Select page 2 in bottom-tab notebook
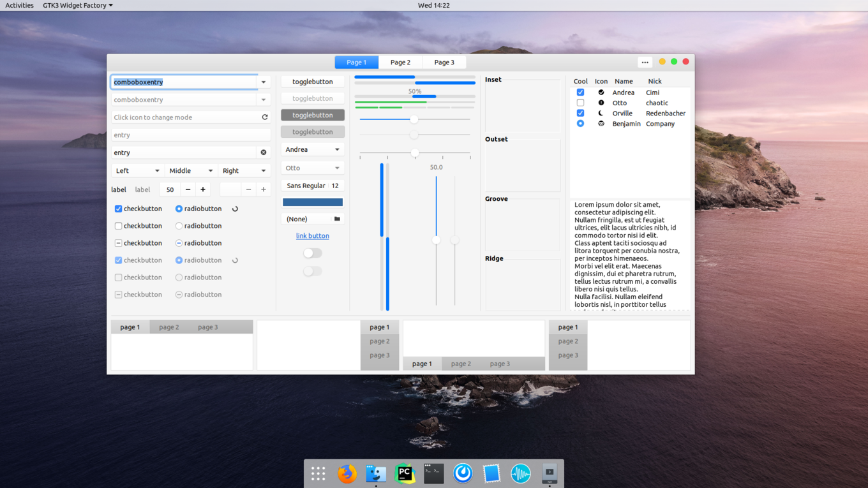Image resolution: width=868 pixels, height=488 pixels. (x=461, y=364)
